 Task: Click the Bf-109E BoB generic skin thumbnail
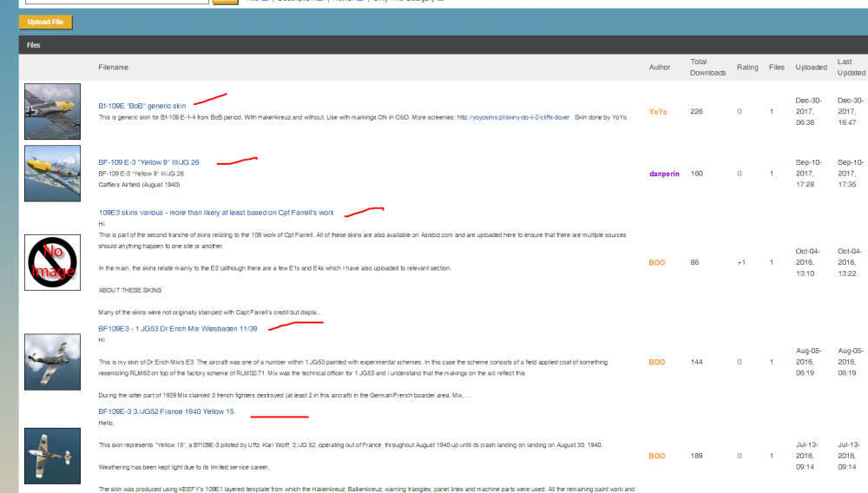click(52, 111)
